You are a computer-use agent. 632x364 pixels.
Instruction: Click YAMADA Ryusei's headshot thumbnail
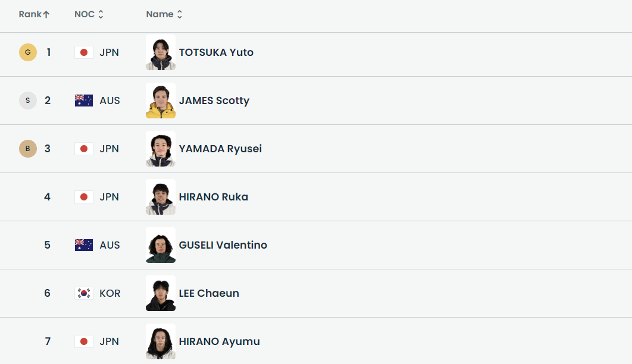(x=161, y=149)
